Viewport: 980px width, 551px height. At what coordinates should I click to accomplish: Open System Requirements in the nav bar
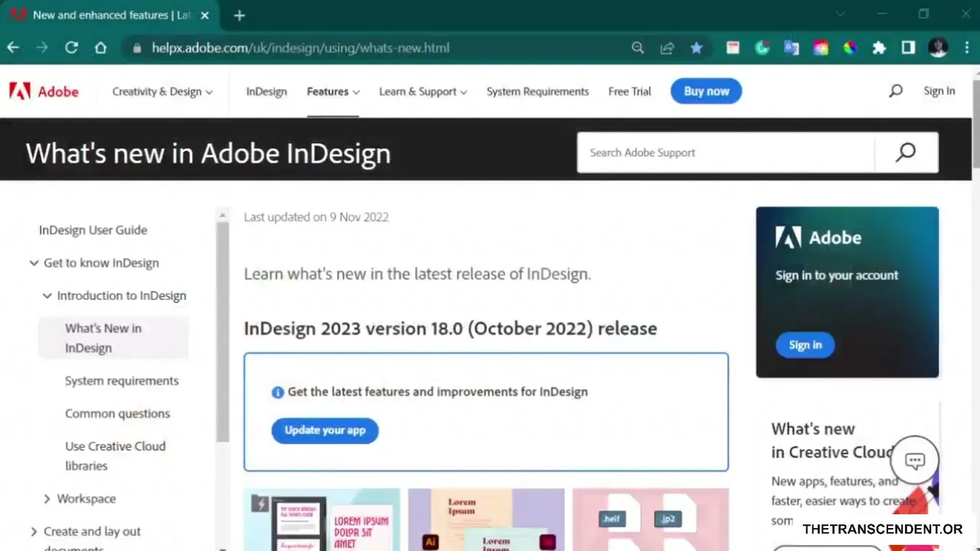click(537, 91)
